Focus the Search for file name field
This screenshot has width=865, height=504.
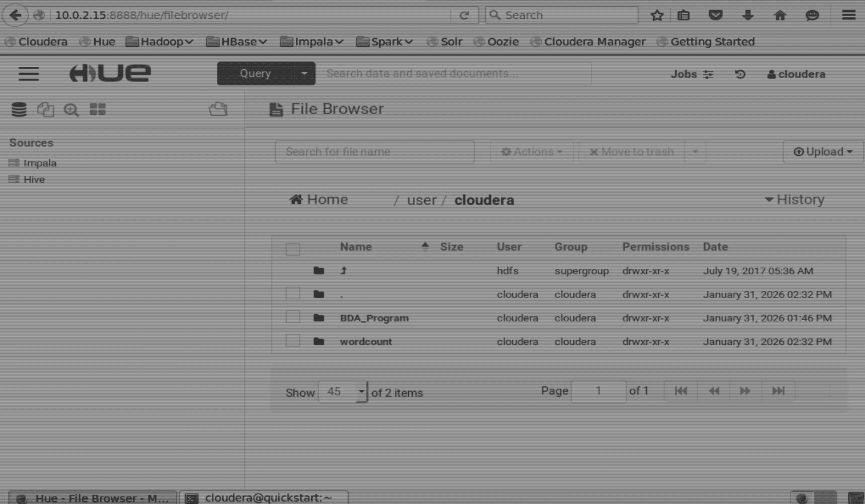click(x=375, y=152)
